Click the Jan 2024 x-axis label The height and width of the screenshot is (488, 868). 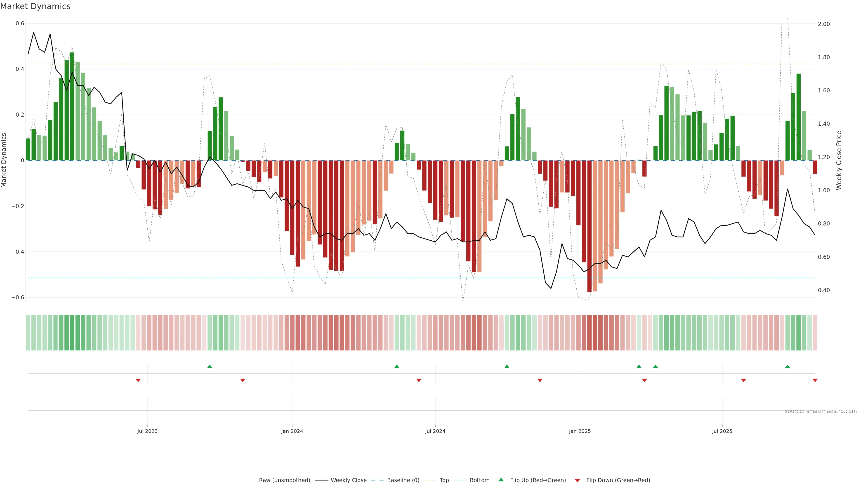pyautogui.click(x=292, y=431)
